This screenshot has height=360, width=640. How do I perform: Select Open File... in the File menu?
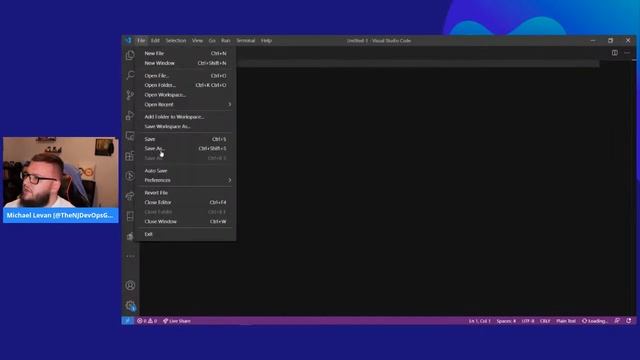click(185, 76)
